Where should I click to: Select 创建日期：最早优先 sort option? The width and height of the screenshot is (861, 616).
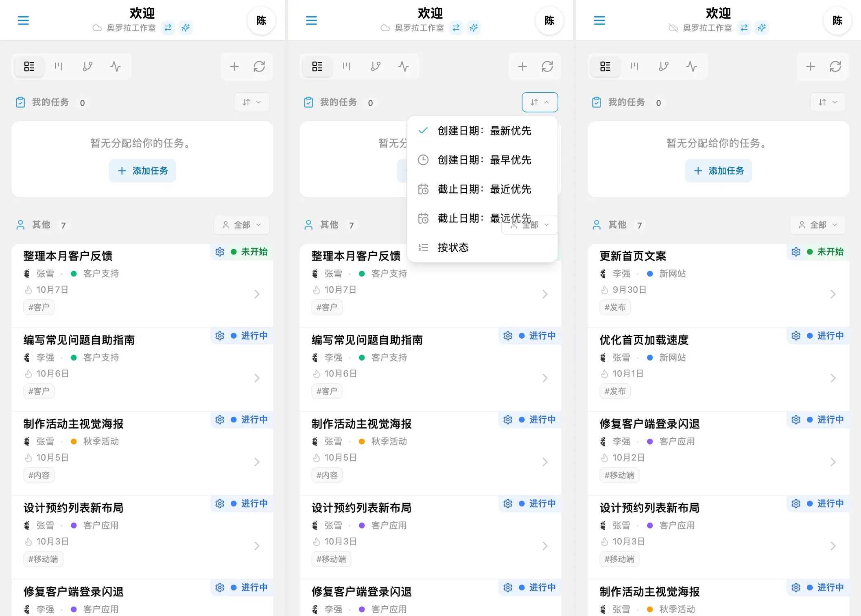pyautogui.click(x=482, y=160)
